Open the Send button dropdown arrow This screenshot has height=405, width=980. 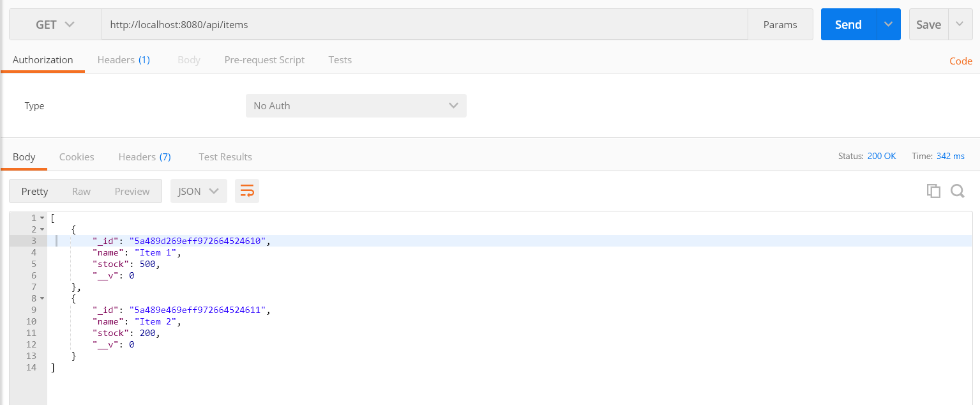pyautogui.click(x=888, y=24)
